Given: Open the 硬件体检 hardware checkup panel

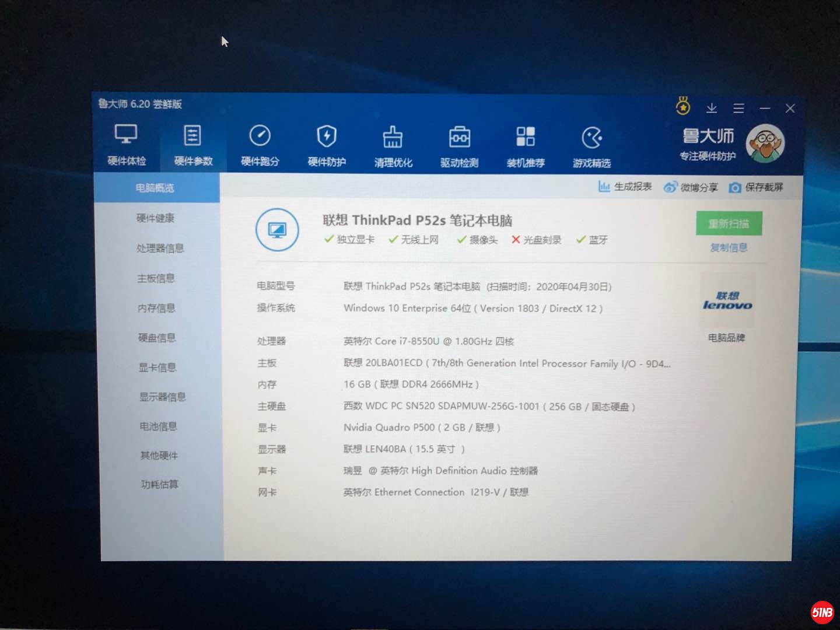Looking at the screenshot, I should pos(124,145).
